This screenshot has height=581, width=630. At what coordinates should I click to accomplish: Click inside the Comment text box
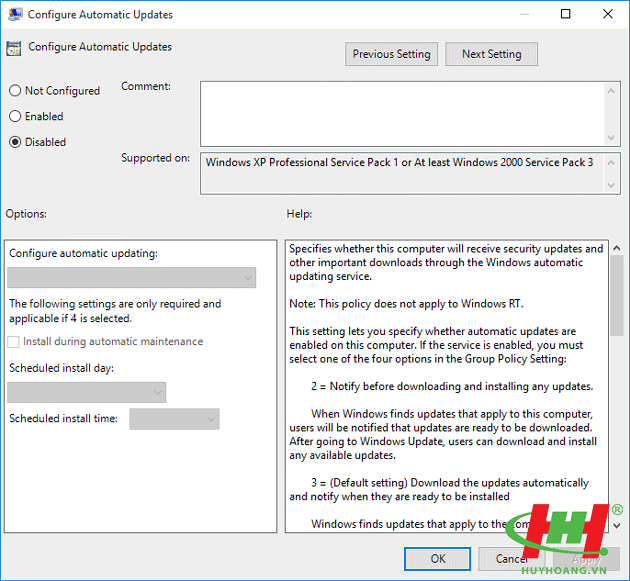tap(402, 114)
